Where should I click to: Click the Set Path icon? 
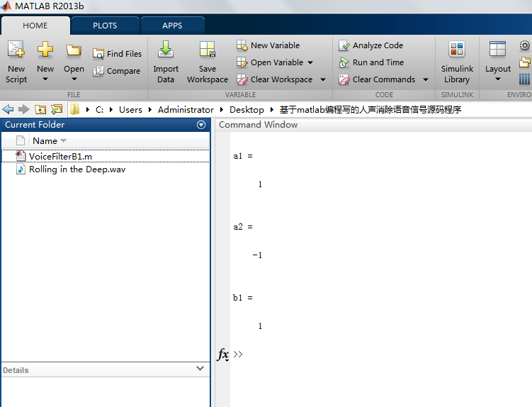click(x=525, y=62)
